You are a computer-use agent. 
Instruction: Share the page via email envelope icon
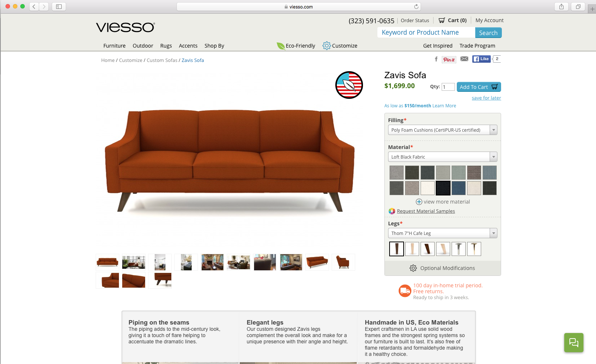click(x=465, y=59)
